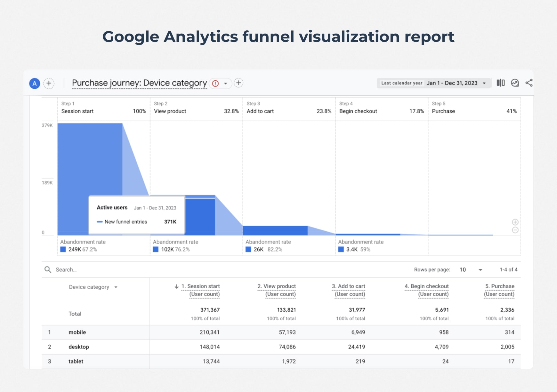Image resolution: width=557 pixels, height=392 pixels.
Task: Select the desktop row in the table
Action: click(79, 347)
